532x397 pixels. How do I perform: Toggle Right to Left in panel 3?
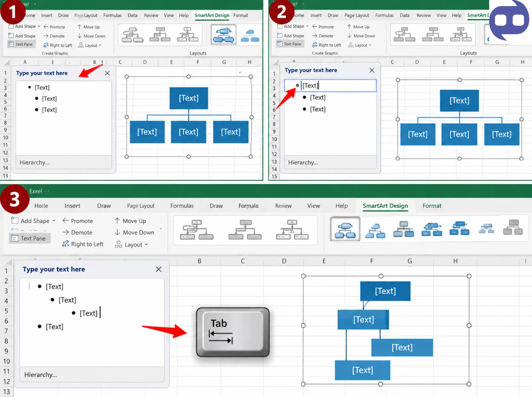pos(83,244)
